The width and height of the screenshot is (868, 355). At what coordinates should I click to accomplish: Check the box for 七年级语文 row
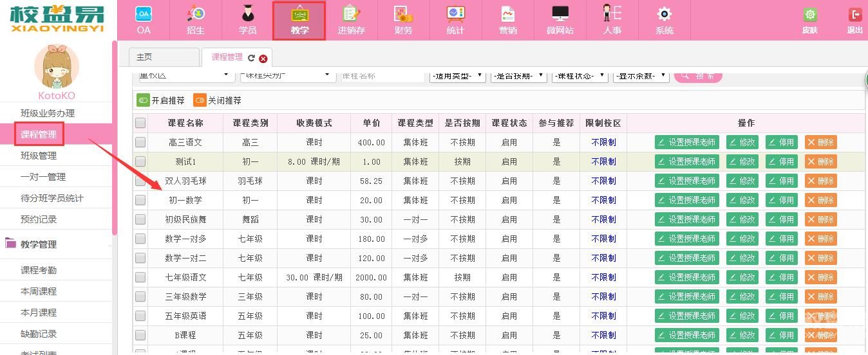click(140, 278)
